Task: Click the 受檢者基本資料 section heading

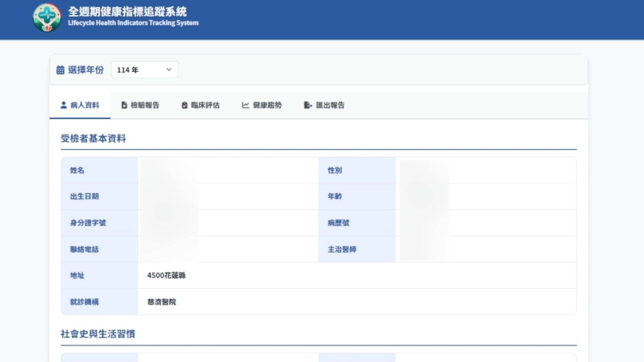Action: (93, 138)
